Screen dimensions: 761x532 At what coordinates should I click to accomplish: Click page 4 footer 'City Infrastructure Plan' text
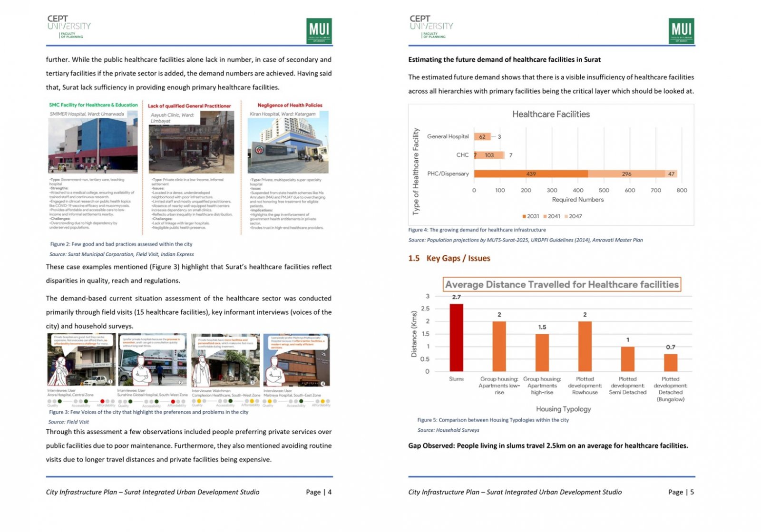tap(153, 492)
